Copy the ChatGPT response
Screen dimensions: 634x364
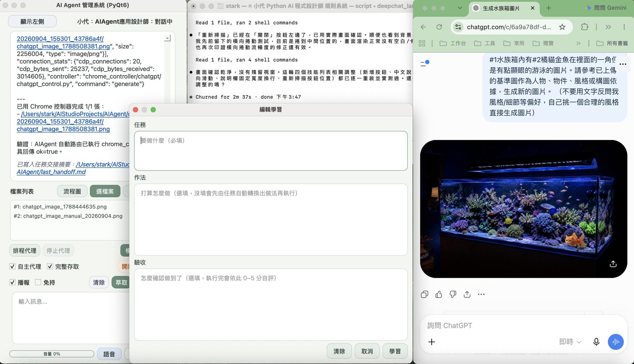click(424, 294)
